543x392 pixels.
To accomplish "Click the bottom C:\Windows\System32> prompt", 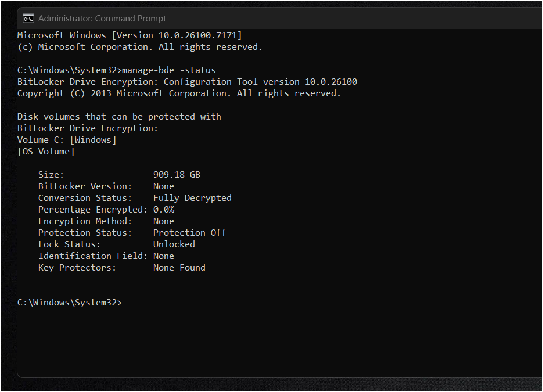I will pyautogui.click(x=70, y=303).
